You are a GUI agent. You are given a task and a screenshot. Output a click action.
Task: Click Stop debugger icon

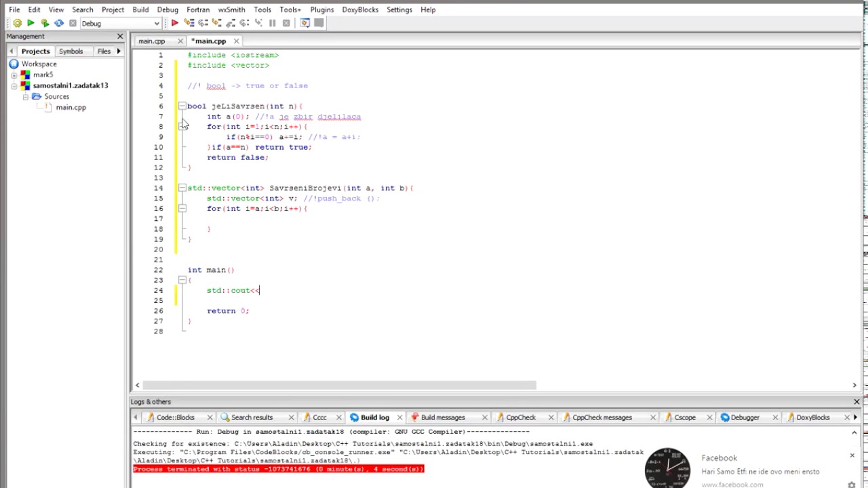tap(286, 23)
